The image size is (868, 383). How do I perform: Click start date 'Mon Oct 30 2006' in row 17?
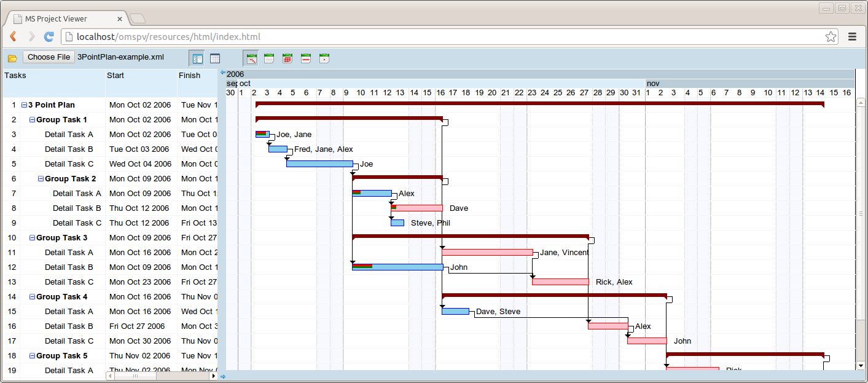[140, 341]
